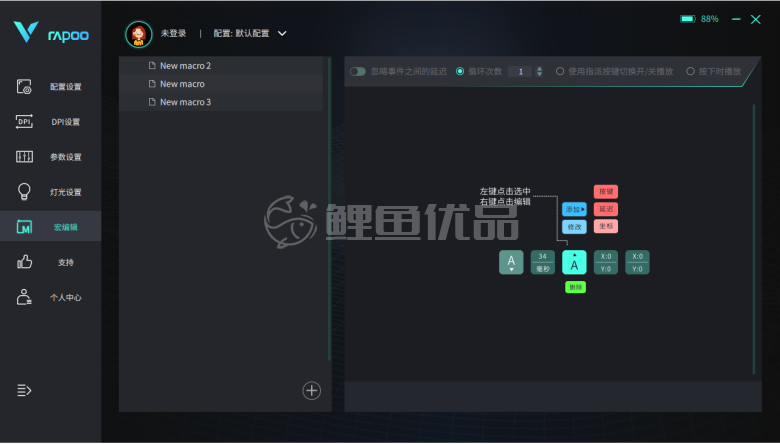Choose the 坐标 coordinate option

[x=606, y=226]
